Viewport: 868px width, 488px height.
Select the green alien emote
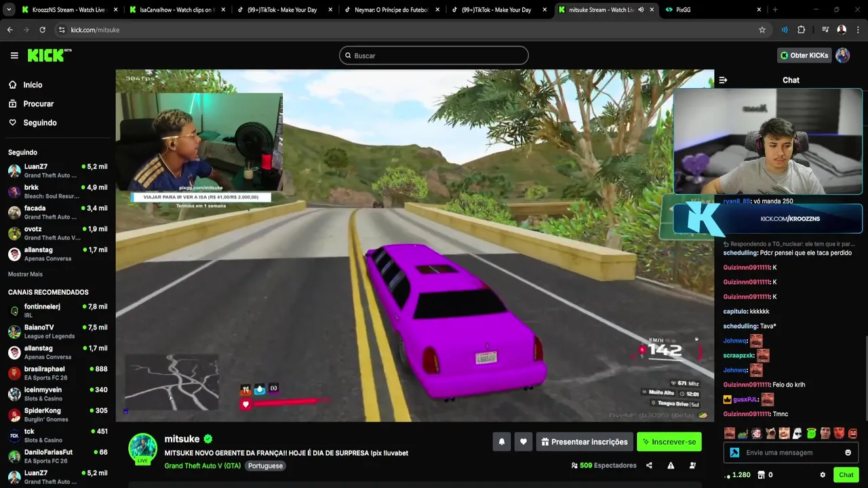coord(811,433)
